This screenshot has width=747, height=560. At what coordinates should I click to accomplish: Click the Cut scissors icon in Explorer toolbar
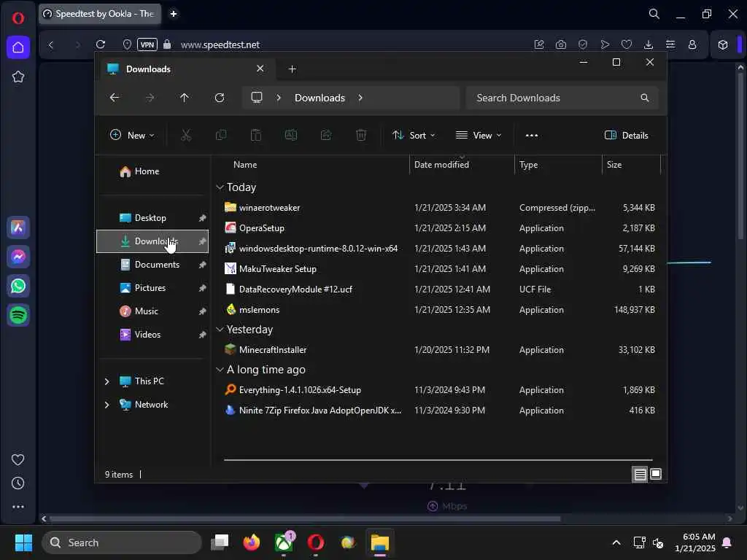(186, 135)
